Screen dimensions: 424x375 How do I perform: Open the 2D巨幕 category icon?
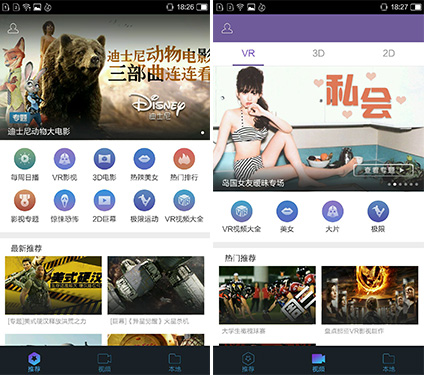(x=104, y=200)
